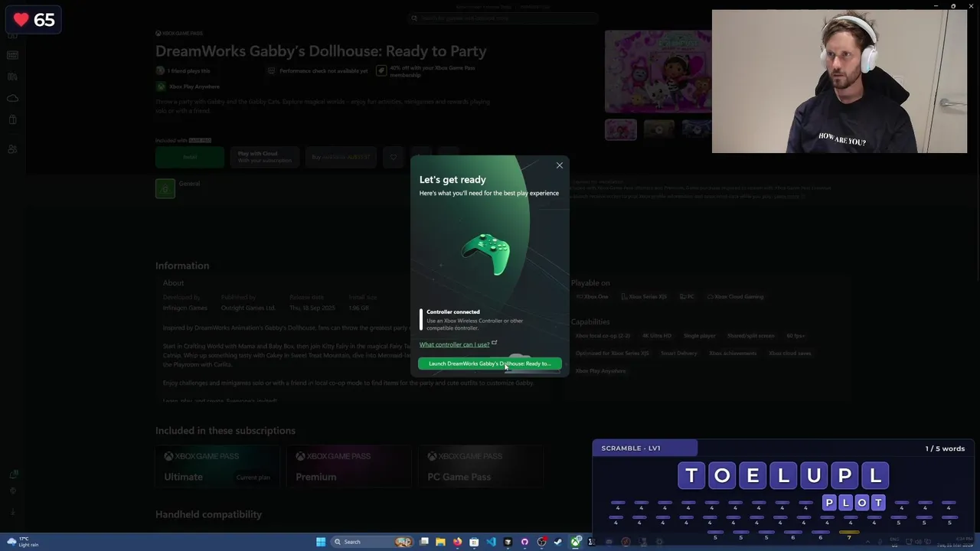This screenshot has width=980, height=551.
Task: Click the green Xbox controller illustration
Action: (487, 253)
